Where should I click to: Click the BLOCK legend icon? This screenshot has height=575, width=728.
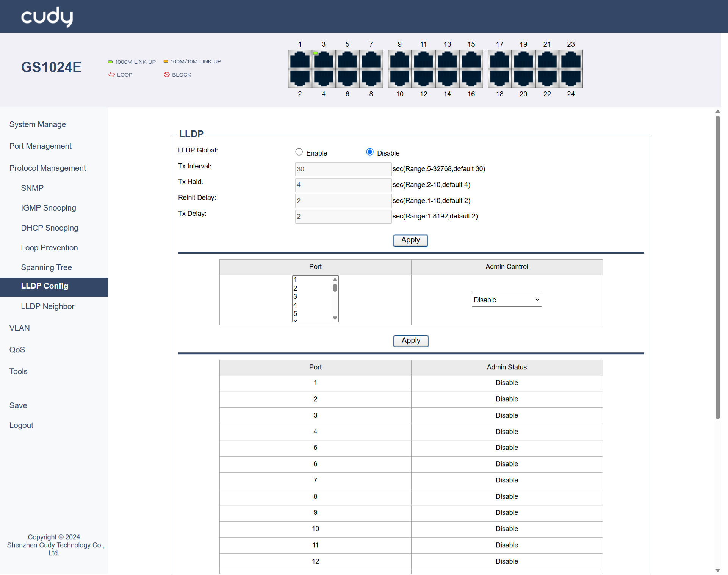(x=167, y=75)
